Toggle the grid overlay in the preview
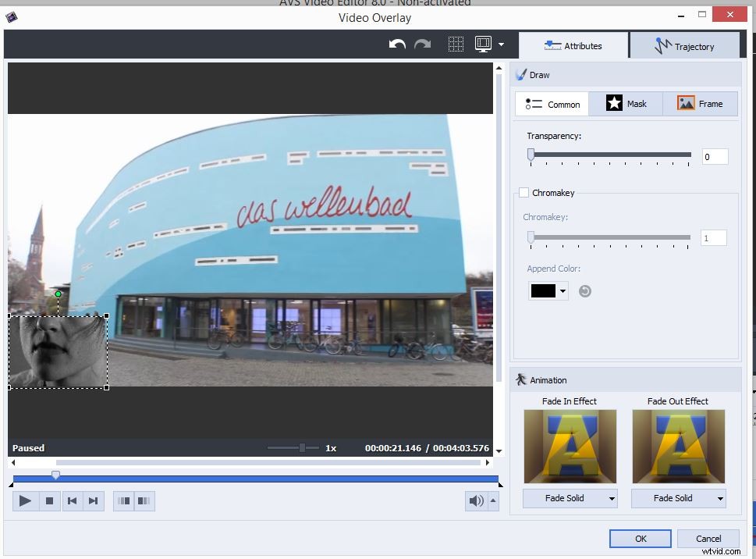The width and height of the screenshot is (756, 559). [456, 45]
